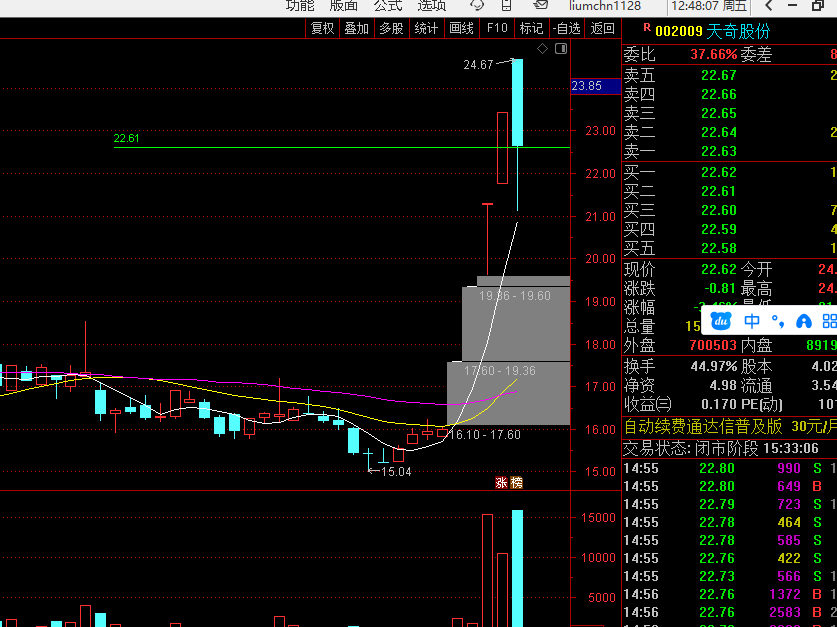Click the 榜 marker icon under chart
Screen dimensions: 837x627
516,482
